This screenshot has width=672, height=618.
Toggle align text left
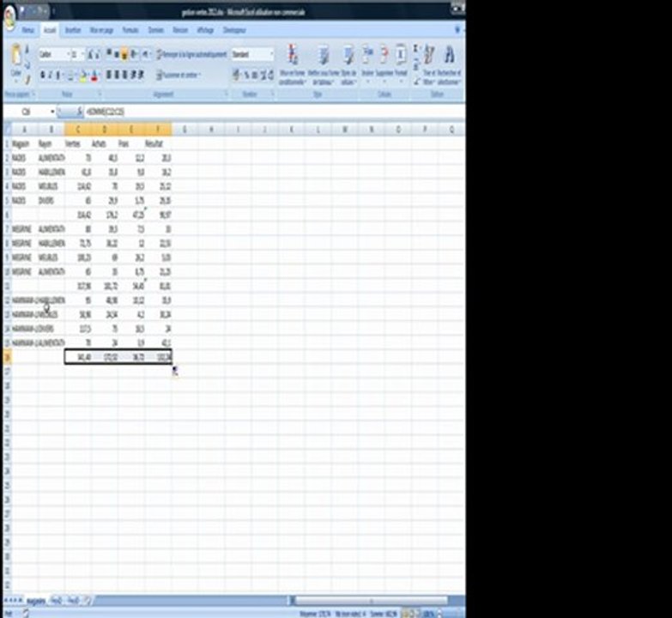tap(109, 75)
